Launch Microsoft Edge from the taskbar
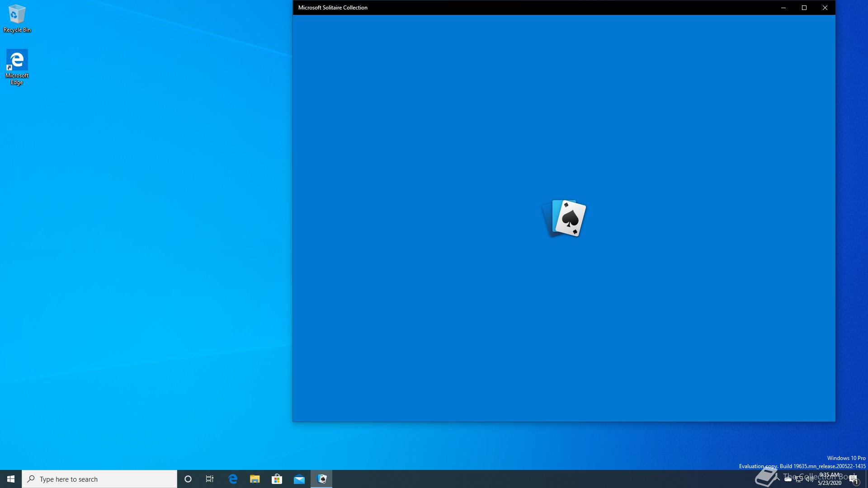 point(233,479)
